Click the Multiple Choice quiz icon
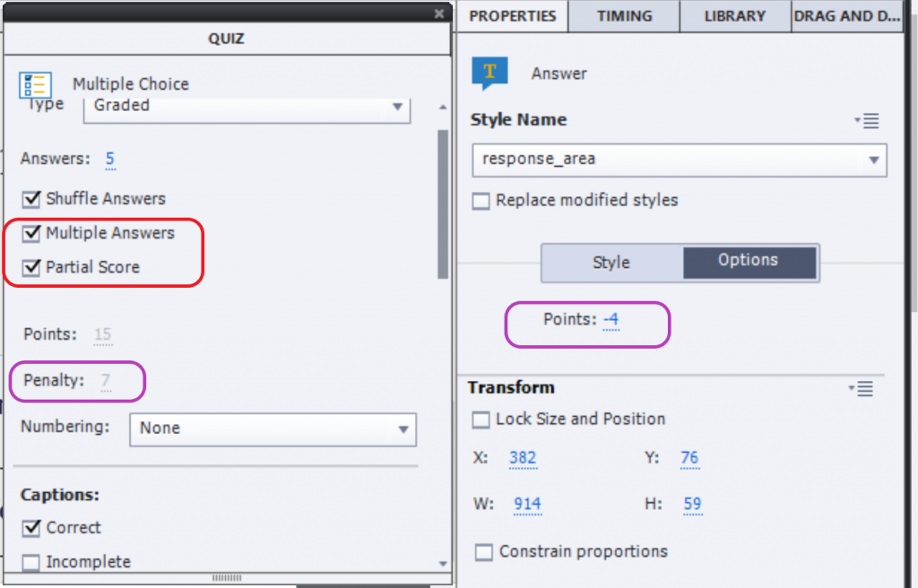 click(x=36, y=85)
